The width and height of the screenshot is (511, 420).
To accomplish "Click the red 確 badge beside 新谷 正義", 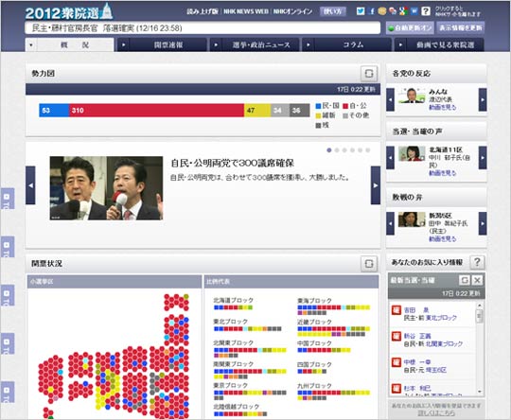I will click(396, 336).
